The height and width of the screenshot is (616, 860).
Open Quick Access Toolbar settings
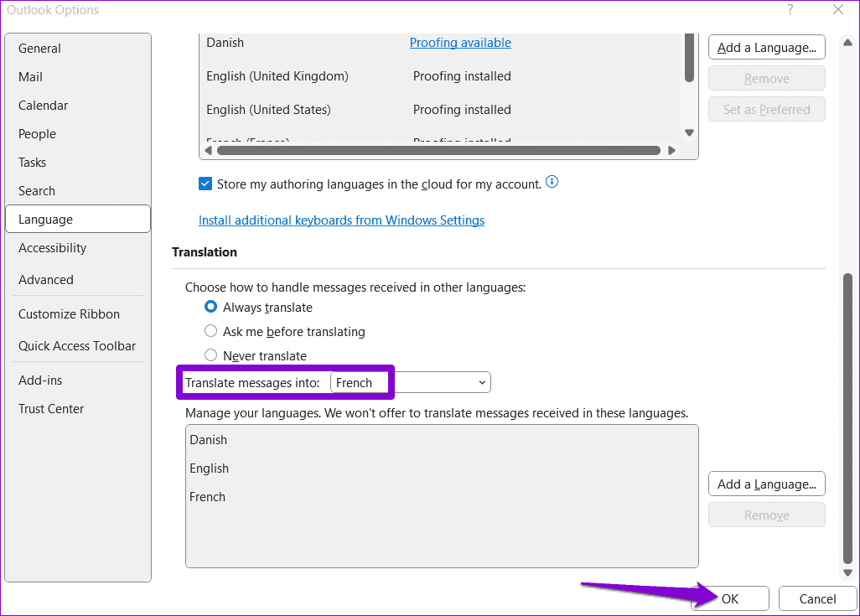(78, 345)
